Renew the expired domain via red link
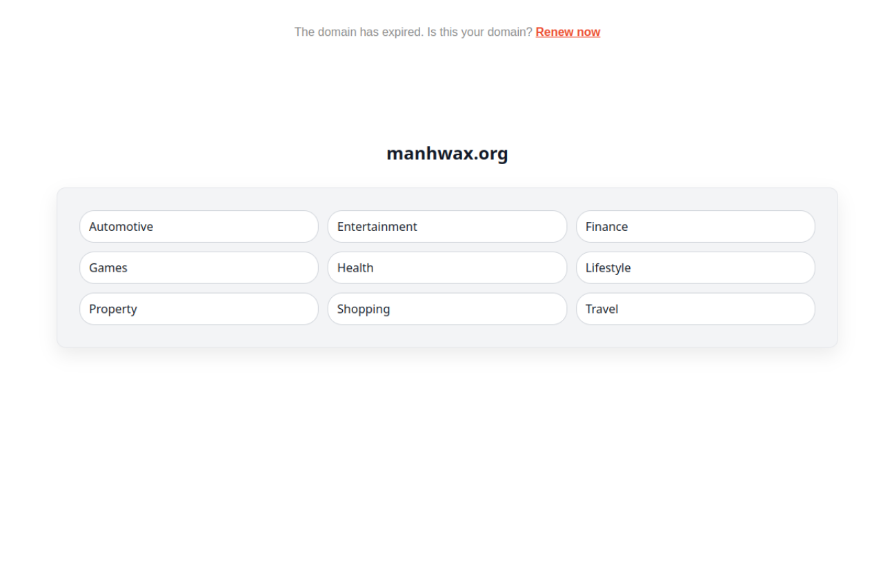Viewport: 883px width, 588px height. 568,32
